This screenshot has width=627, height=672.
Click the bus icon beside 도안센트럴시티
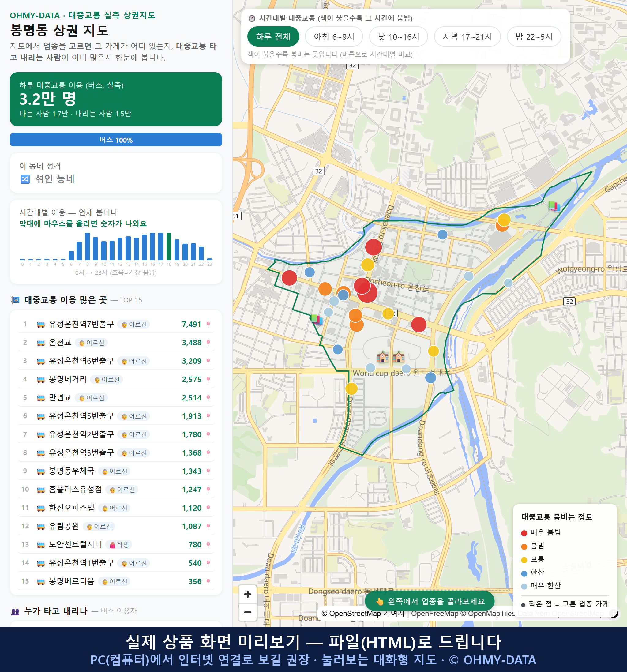click(40, 545)
